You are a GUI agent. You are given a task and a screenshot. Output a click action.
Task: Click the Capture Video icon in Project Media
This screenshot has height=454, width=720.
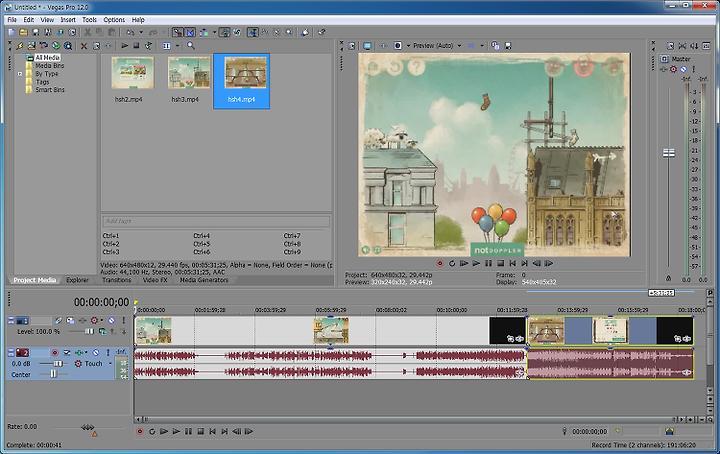tap(44, 45)
